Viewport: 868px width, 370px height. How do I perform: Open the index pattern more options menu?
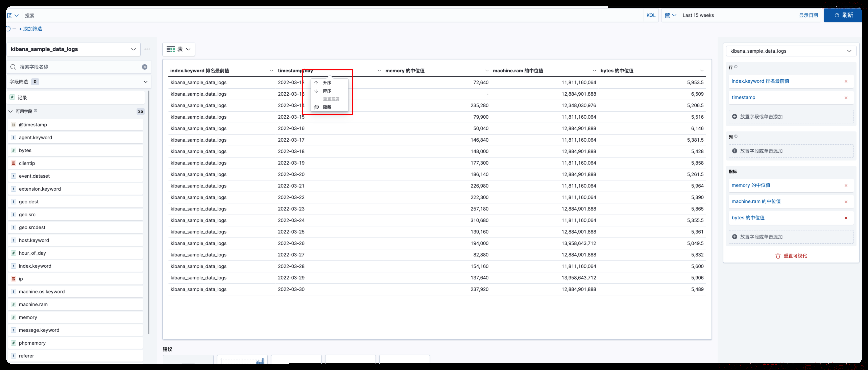(147, 49)
